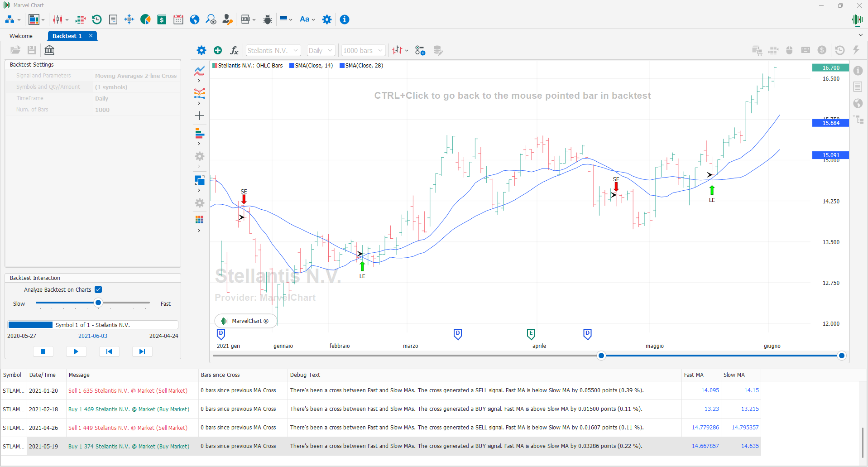Select the line chart drawing tool icon
This screenshot has width=868, height=467.
(x=200, y=71)
